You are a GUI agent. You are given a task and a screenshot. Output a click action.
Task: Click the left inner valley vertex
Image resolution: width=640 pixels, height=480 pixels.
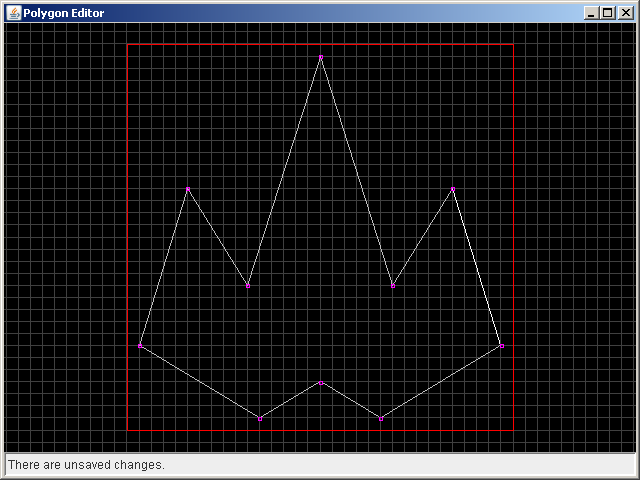[248, 285]
